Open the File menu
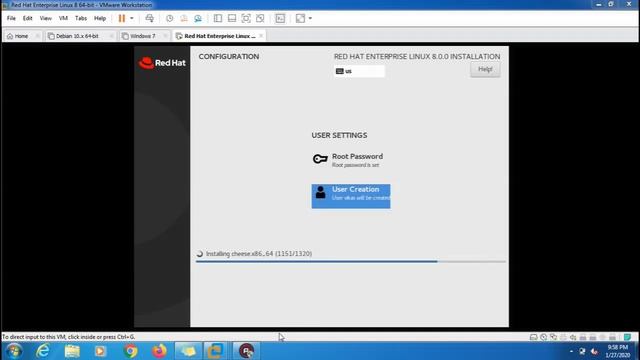640x360 pixels. pyautogui.click(x=11, y=18)
